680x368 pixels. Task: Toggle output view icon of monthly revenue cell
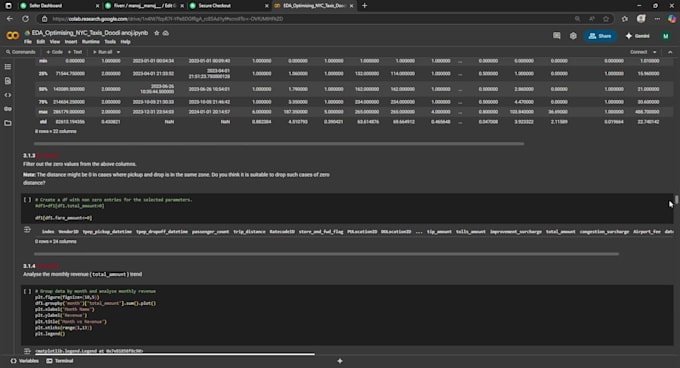27,351
